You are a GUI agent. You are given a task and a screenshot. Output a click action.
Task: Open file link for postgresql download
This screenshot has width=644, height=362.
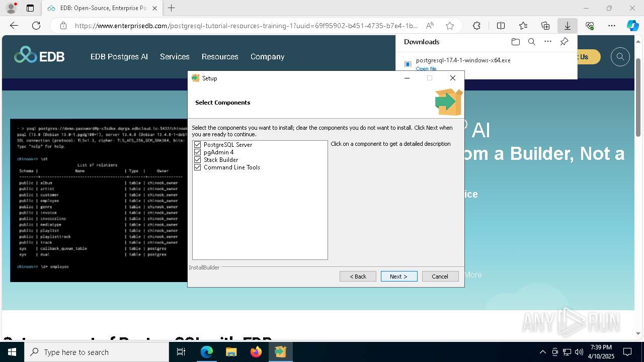tap(426, 69)
